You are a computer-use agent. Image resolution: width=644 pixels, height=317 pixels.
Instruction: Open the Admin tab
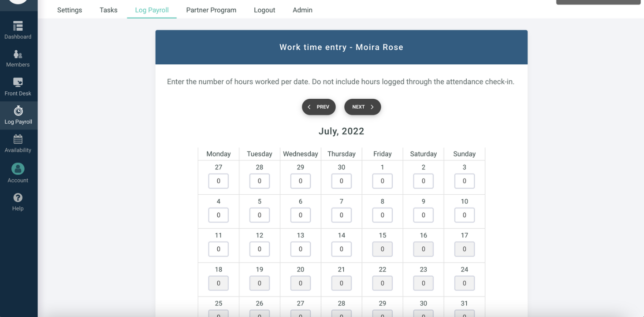tap(302, 10)
